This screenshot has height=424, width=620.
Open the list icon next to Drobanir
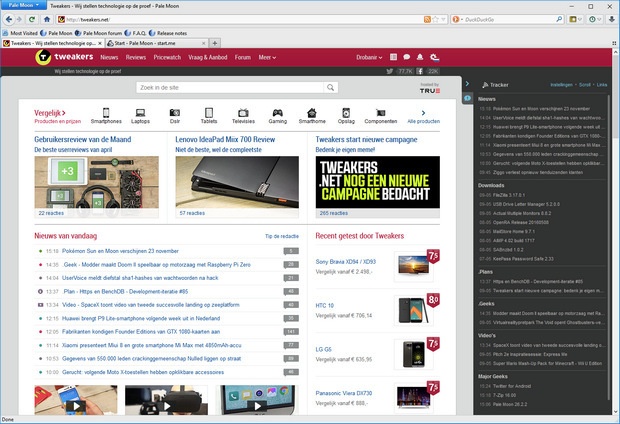click(x=393, y=57)
